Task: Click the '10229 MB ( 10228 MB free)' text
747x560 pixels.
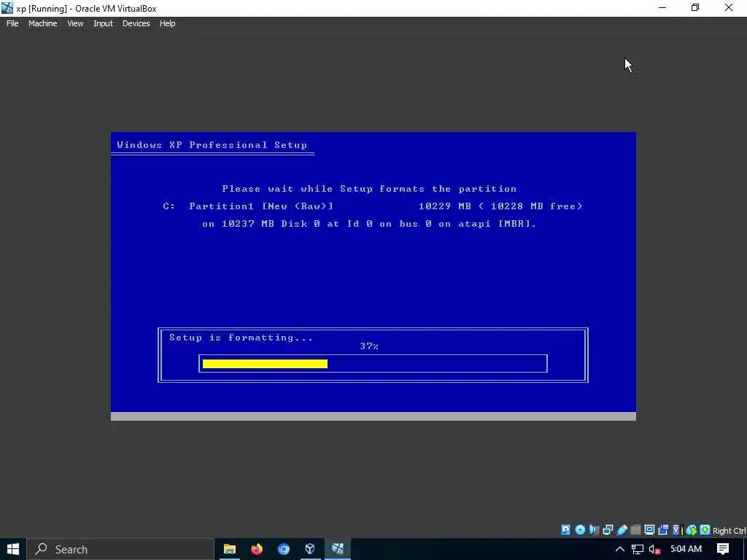Action: [500, 206]
